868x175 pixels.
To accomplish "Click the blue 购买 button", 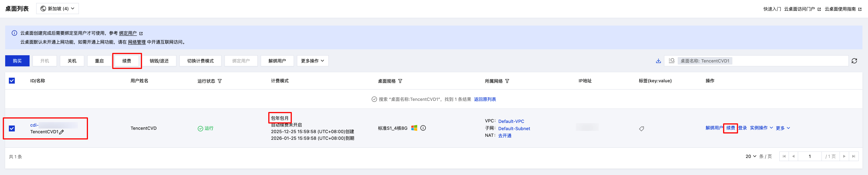I will tap(17, 61).
